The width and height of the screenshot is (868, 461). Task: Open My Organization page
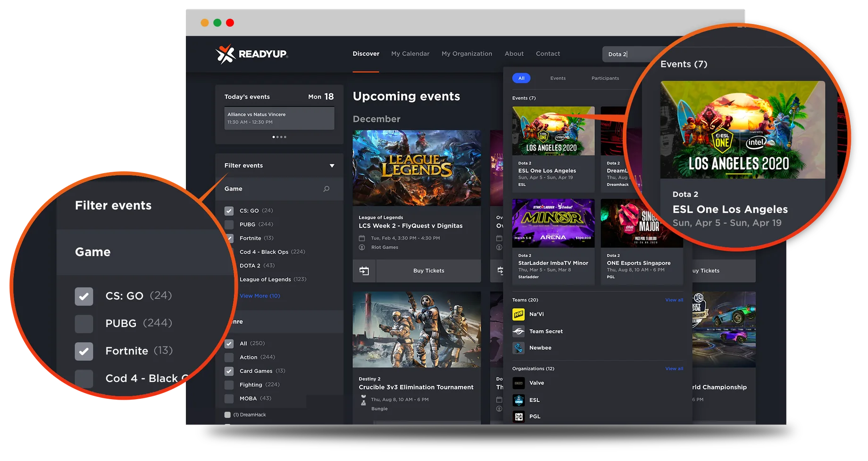[467, 54]
